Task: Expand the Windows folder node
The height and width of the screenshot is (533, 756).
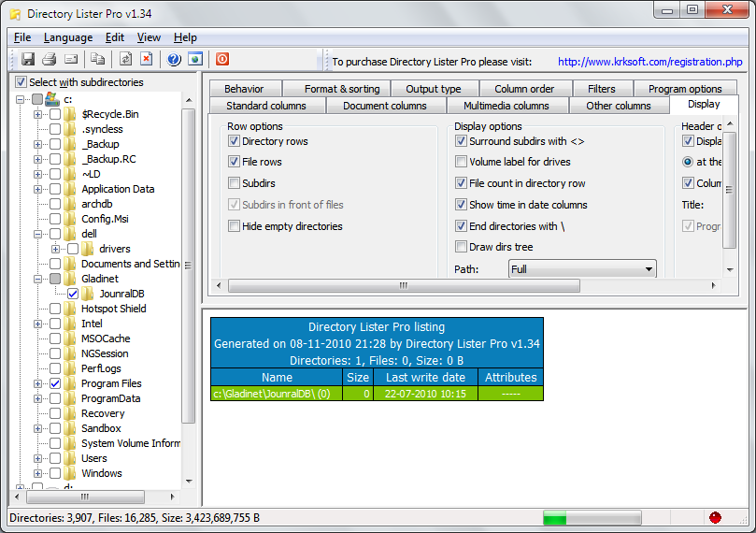Action: click(x=37, y=473)
